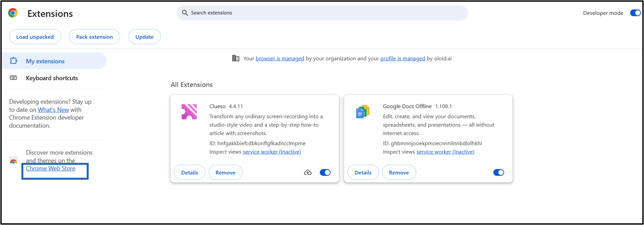This screenshot has width=644, height=225.
Task: Inspect Google Docs Offline service worker link
Action: pyautogui.click(x=445, y=152)
